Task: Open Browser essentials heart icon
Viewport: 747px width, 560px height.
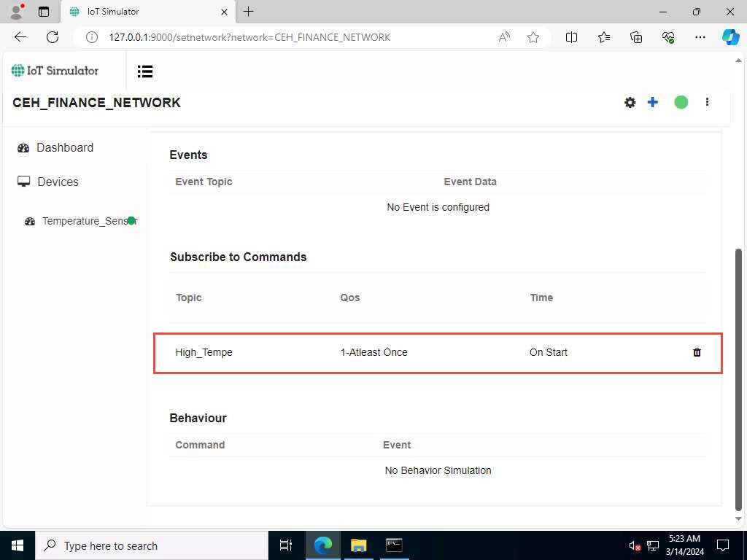Action: 668,37
